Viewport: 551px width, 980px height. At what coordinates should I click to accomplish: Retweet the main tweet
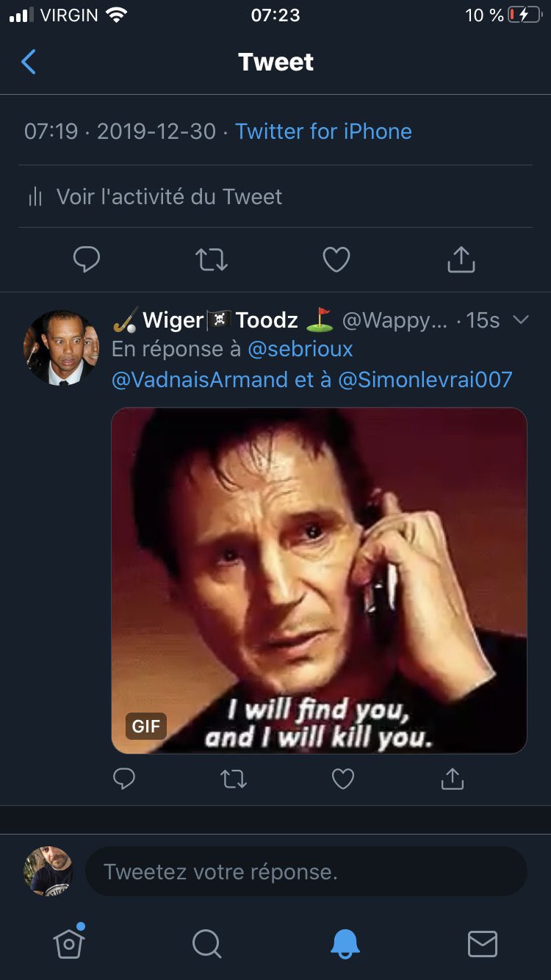[x=212, y=259]
